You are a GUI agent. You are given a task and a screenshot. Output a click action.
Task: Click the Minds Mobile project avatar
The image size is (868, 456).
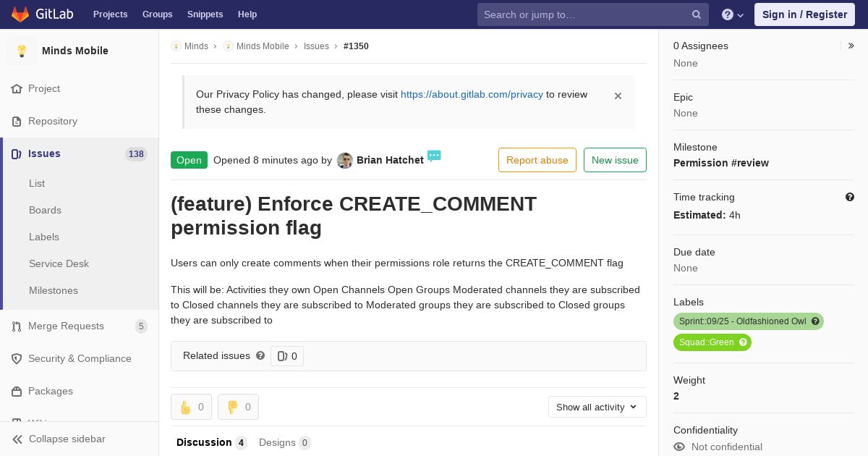point(22,51)
